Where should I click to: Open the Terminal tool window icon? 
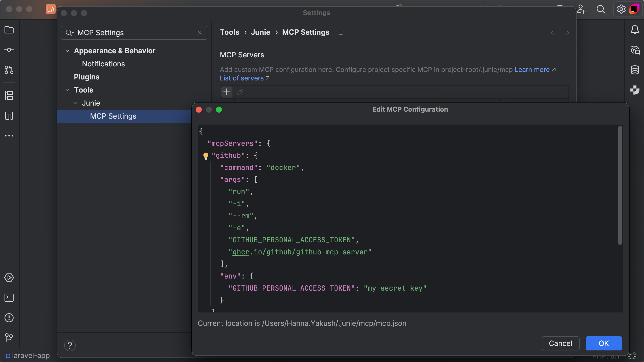[x=9, y=298]
